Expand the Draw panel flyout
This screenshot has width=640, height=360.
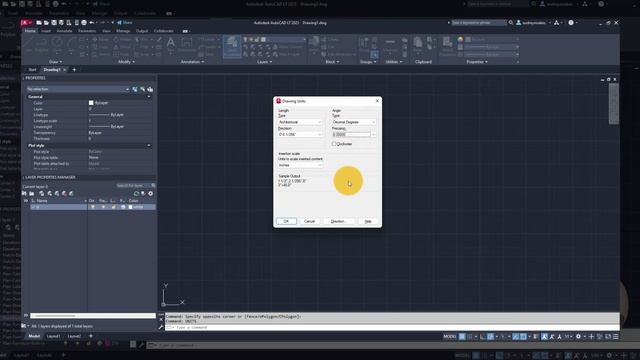(x=55, y=62)
